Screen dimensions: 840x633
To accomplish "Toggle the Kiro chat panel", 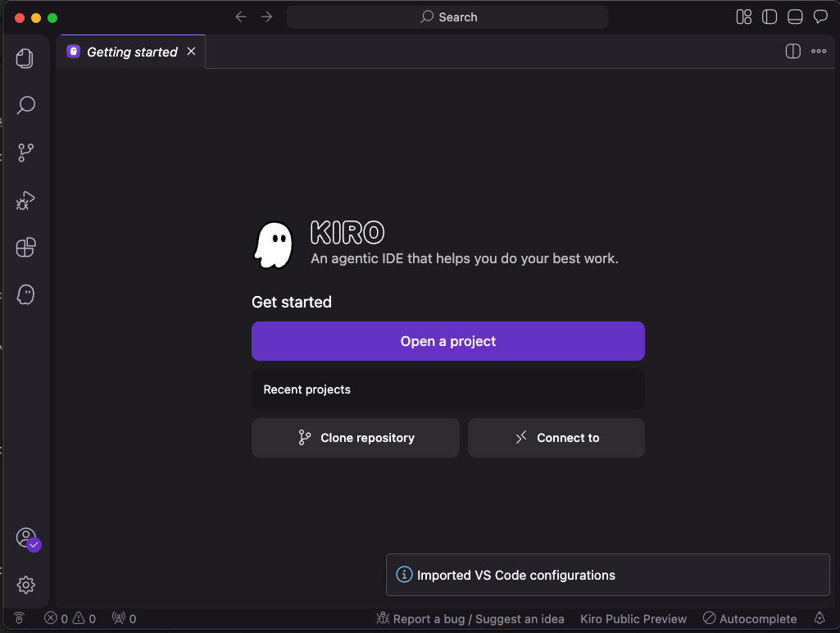I will click(820, 17).
